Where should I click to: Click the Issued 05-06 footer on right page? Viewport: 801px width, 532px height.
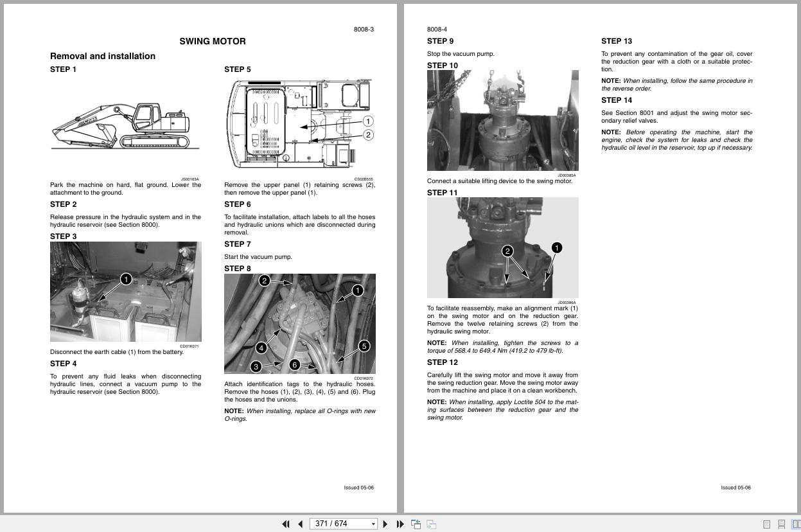[x=736, y=488]
